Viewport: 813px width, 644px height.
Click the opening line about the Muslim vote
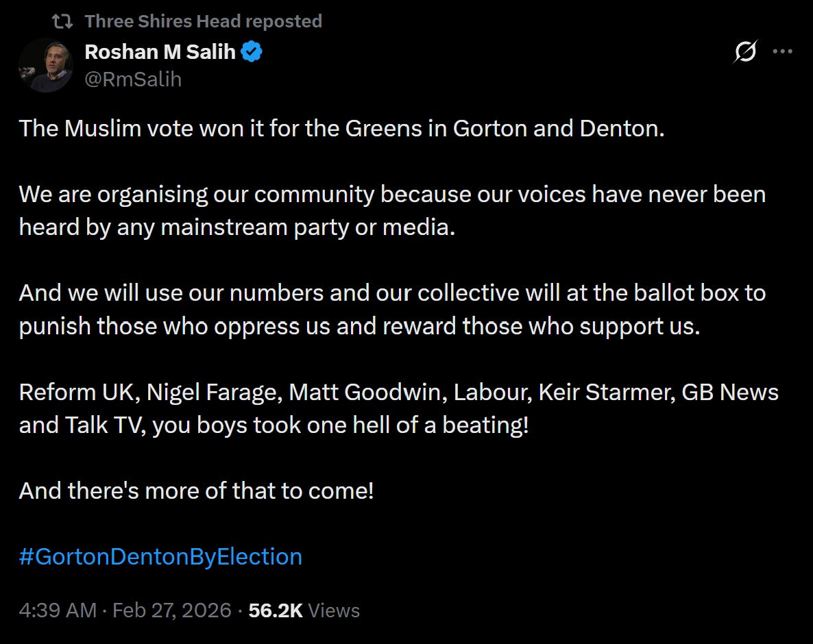[341, 128]
